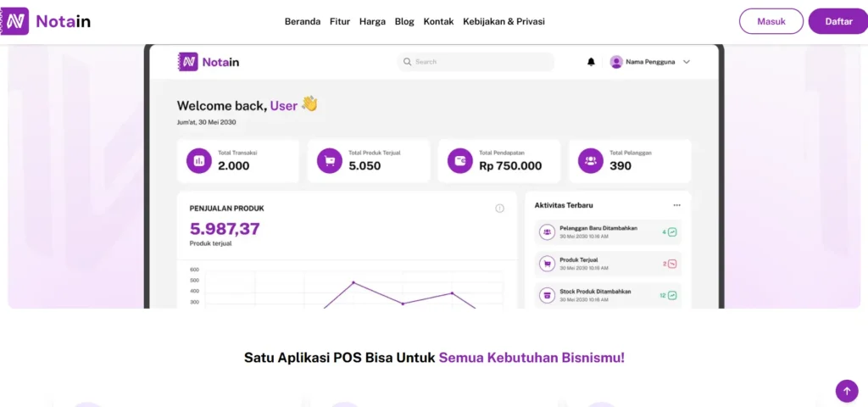Open the Harga navigation link

pyautogui.click(x=372, y=21)
